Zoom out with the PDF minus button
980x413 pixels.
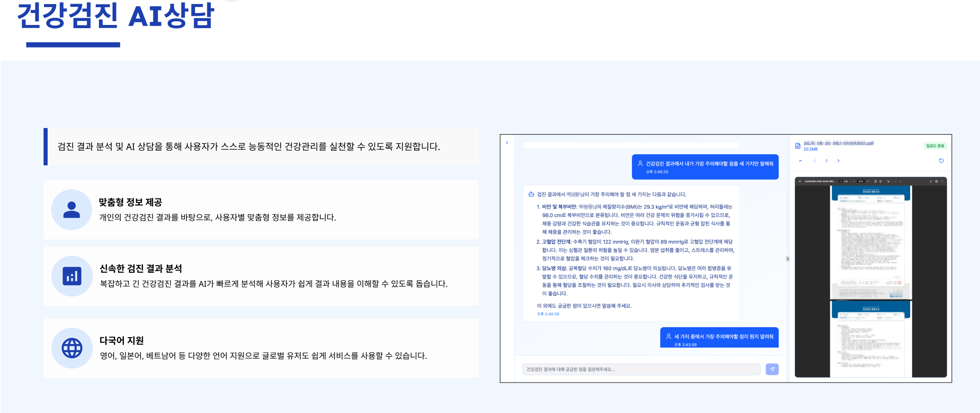tap(854, 182)
